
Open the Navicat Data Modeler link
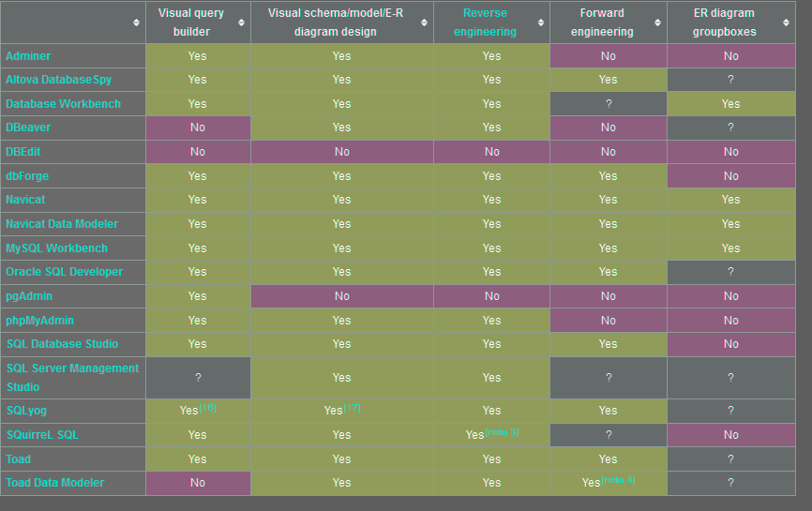pos(62,224)
